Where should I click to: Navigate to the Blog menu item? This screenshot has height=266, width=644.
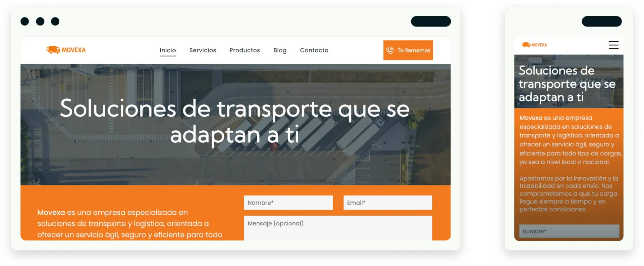click(280, 50)
